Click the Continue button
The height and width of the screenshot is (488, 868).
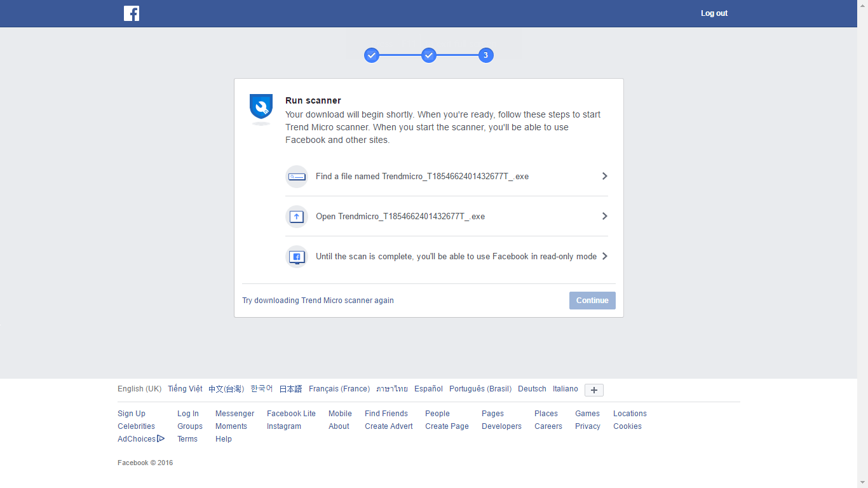pyautogui.click(x=592, y=301)
